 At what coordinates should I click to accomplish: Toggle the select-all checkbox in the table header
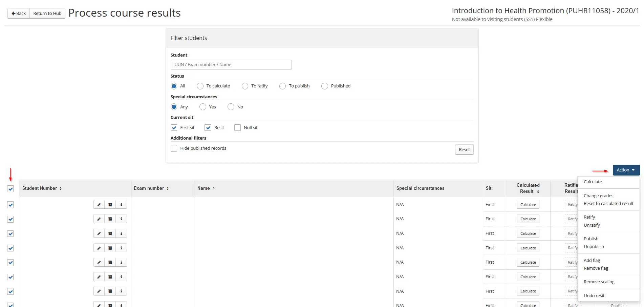pyautogui.click(x=10, y=189)
